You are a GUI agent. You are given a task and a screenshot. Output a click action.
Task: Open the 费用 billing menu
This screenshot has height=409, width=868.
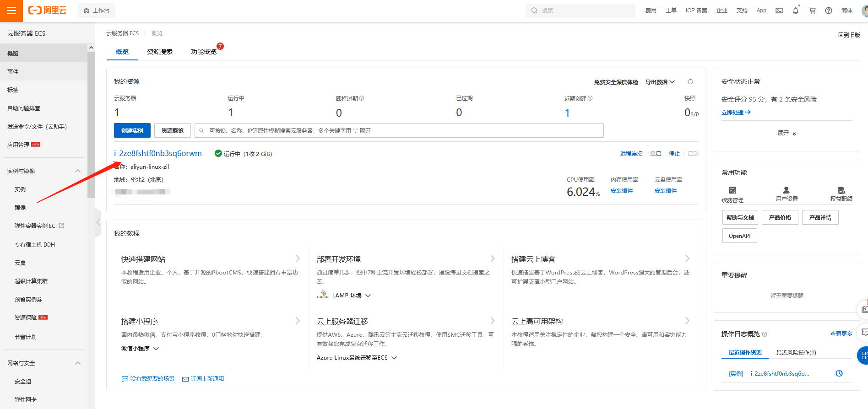(651, 11)
